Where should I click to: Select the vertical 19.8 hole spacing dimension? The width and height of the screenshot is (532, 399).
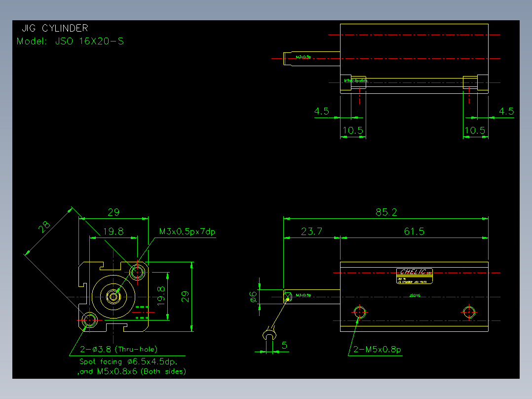161,296
